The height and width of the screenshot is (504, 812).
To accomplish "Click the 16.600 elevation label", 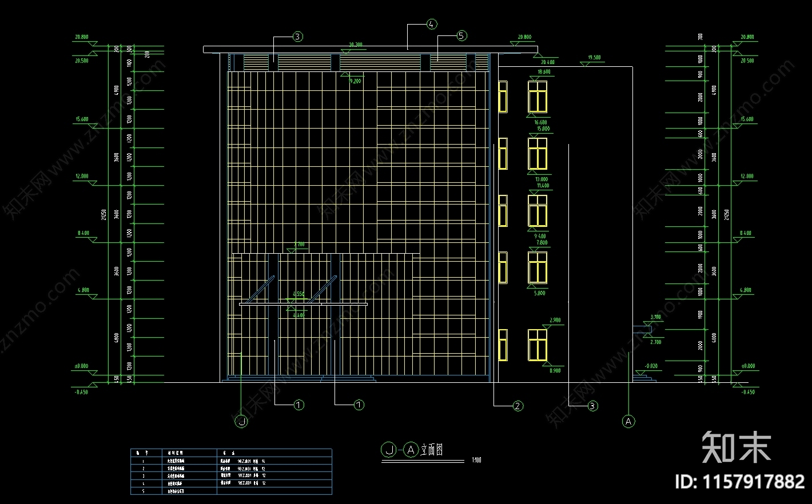I will pos(540,122).
